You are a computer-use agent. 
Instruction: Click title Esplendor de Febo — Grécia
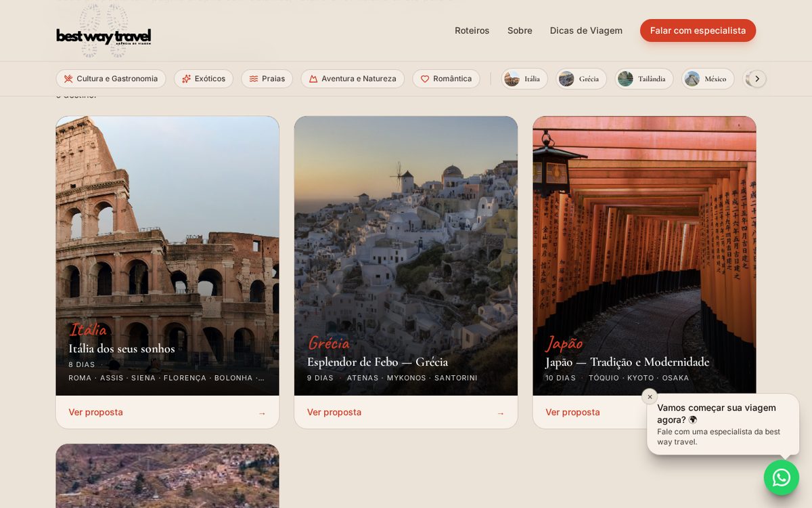pyautogui.click(x=378, y=362)
